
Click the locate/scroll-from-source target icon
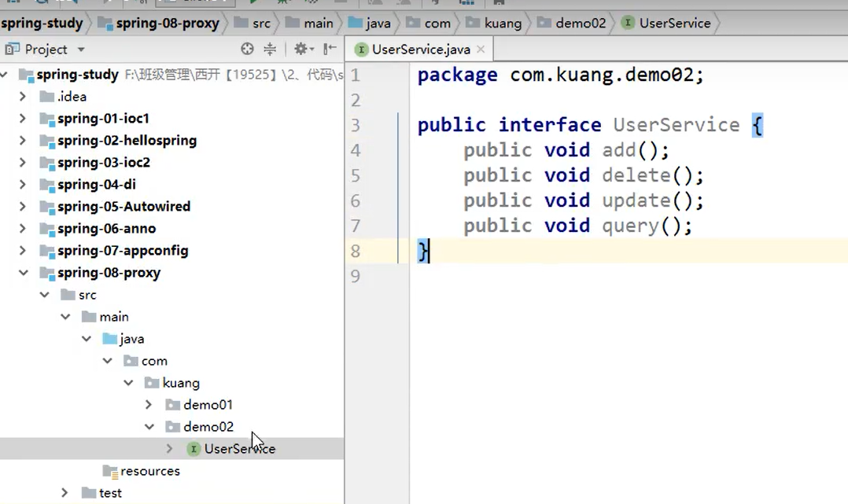click(x=247, y=50)
